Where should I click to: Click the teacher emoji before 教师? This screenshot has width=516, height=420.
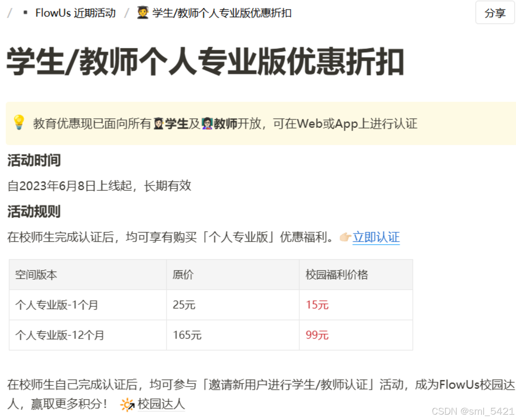(207, 123)
